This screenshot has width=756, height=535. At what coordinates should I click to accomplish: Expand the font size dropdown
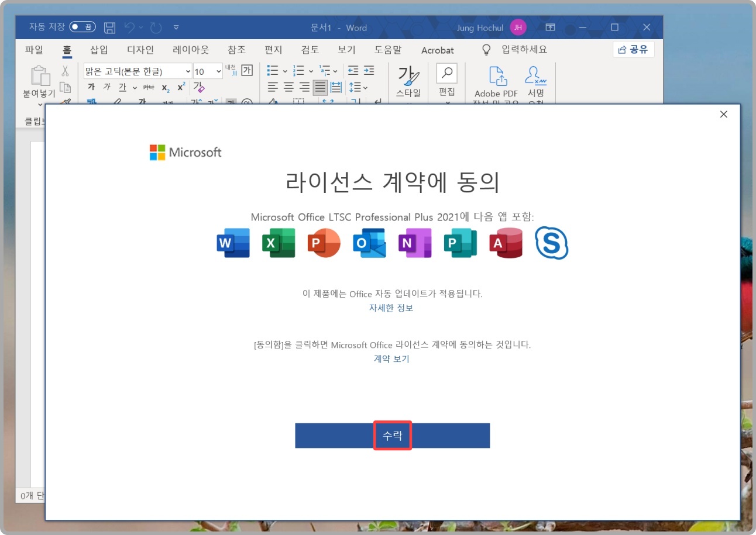[x=218, y=70]
